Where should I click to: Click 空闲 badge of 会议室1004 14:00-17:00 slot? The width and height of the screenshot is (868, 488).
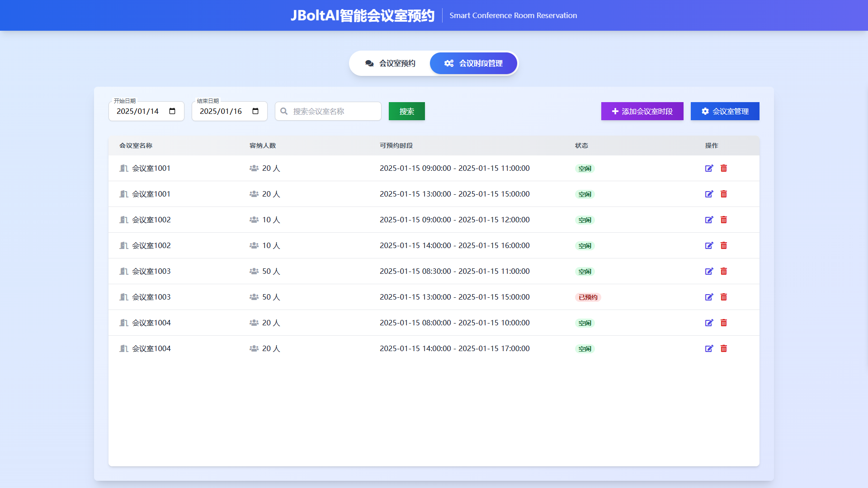pos(585,349)
